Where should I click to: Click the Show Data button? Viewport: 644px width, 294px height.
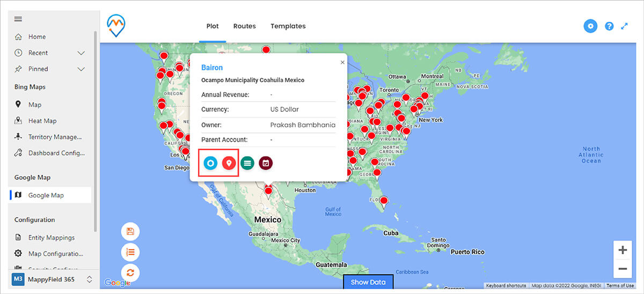tap(368, 282)
